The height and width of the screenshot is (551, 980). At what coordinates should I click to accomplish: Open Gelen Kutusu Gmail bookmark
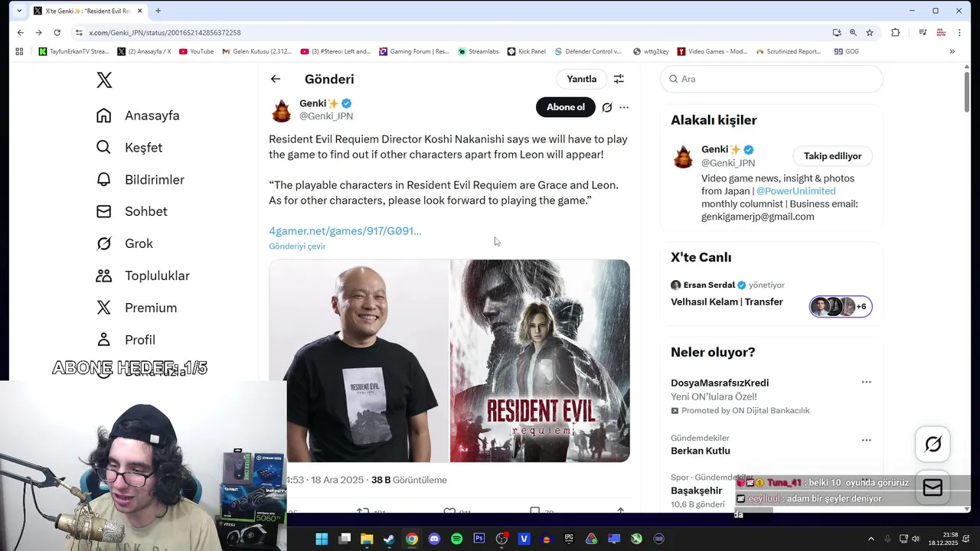256,51
